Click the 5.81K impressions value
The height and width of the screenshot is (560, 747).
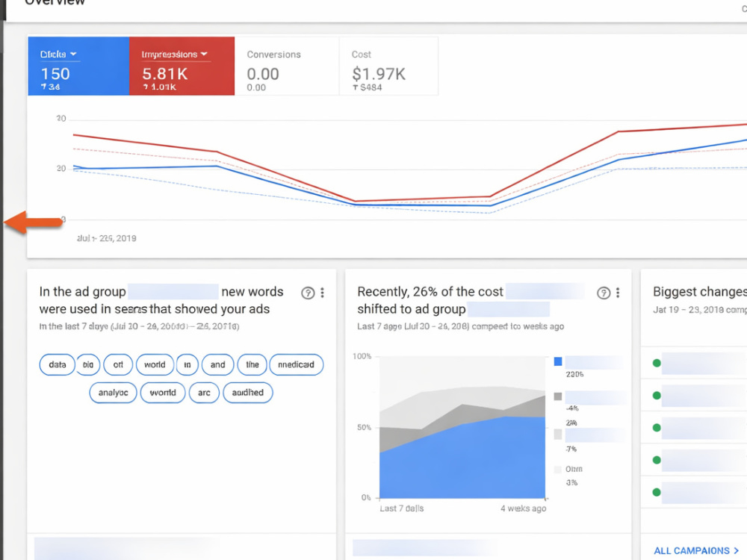[x=165, y=74]
